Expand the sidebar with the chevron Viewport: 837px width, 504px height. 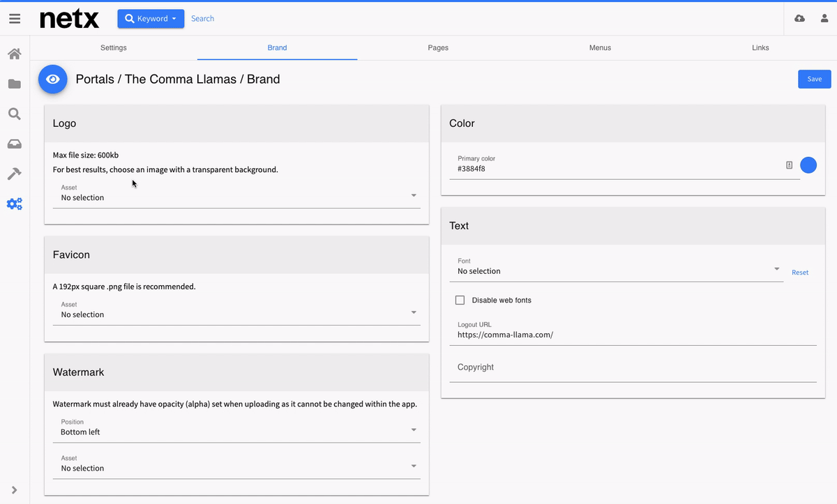[15, 490]
